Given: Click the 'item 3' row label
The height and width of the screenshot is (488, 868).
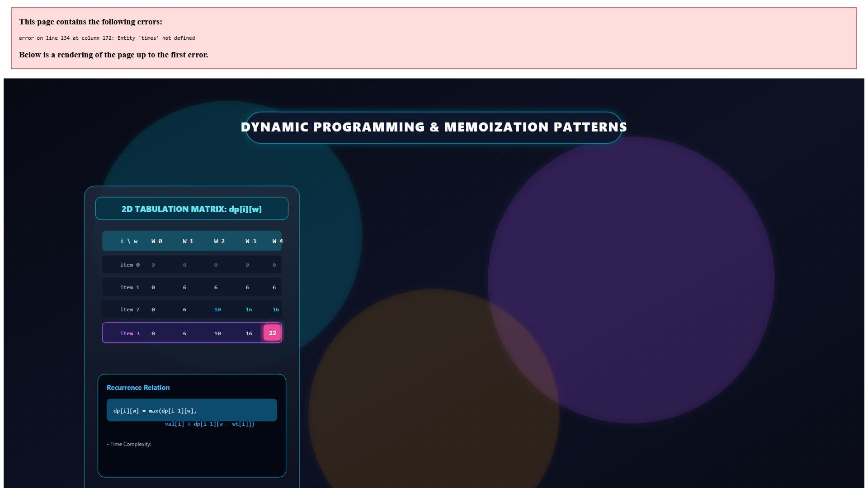Looking at the screenshot, I should tap(130, 333).
